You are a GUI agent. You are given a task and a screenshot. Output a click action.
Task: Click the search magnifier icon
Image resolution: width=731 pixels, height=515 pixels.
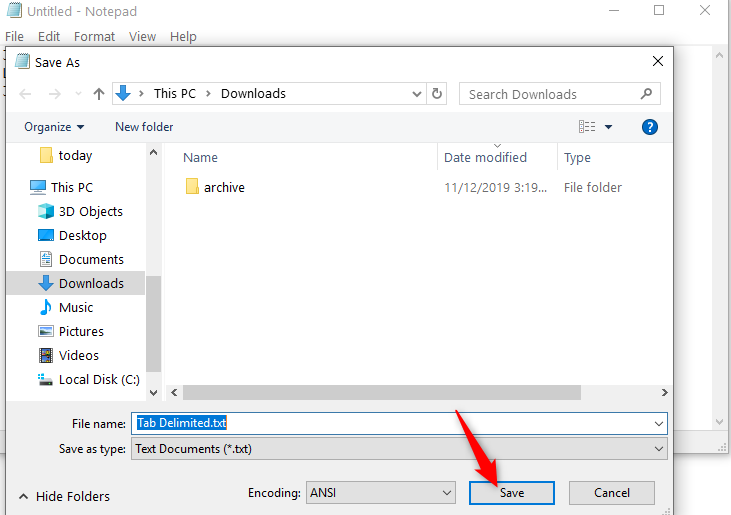[647, 94]
